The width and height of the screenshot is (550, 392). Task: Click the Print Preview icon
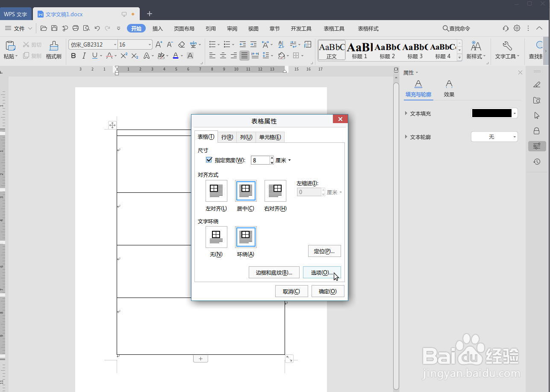[x=86, y=29]
